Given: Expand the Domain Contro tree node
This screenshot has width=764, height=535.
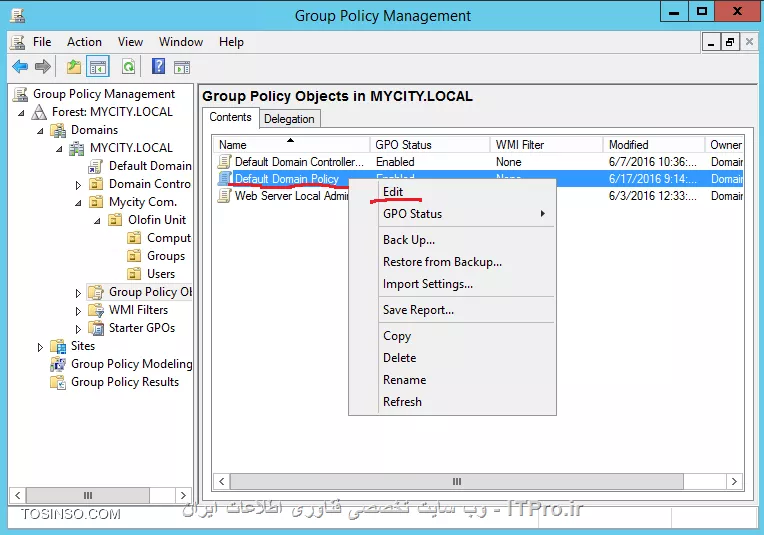Looking at the screenshot, I should pos(78,185).
